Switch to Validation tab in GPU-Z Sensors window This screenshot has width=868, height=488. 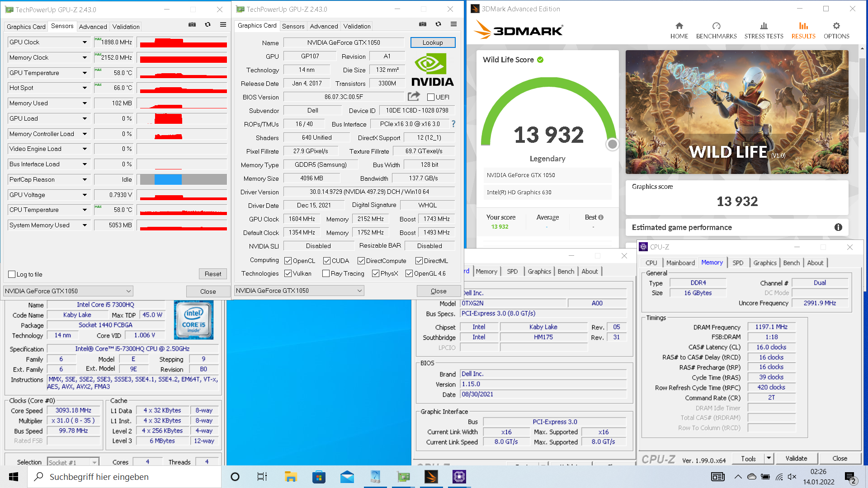126,27
